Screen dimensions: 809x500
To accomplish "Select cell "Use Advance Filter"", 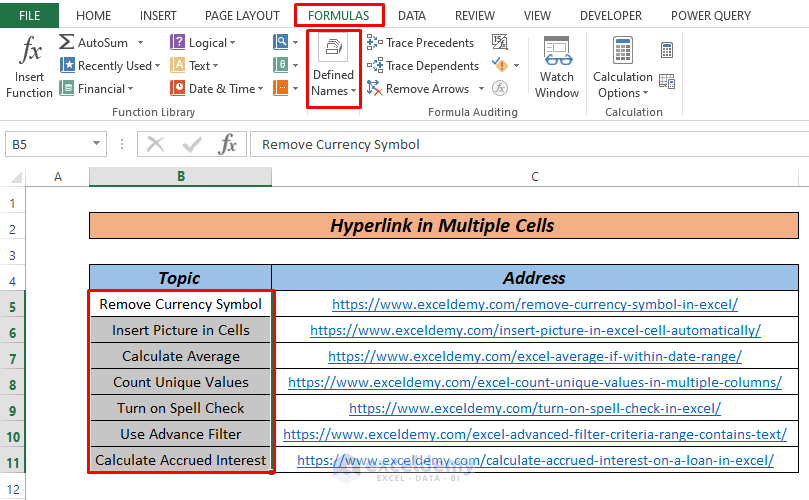I will pyautogui.click(x=181, y=434).
